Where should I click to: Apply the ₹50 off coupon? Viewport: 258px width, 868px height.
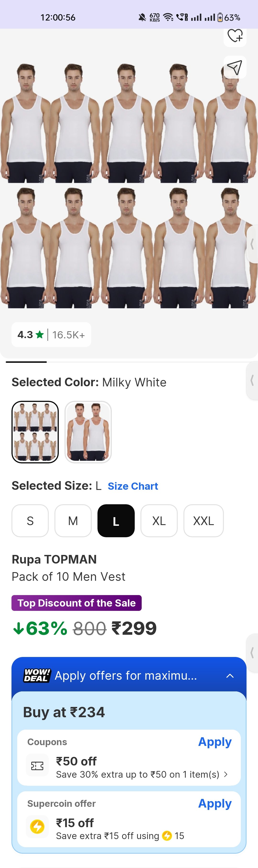(x=215, y=742)
